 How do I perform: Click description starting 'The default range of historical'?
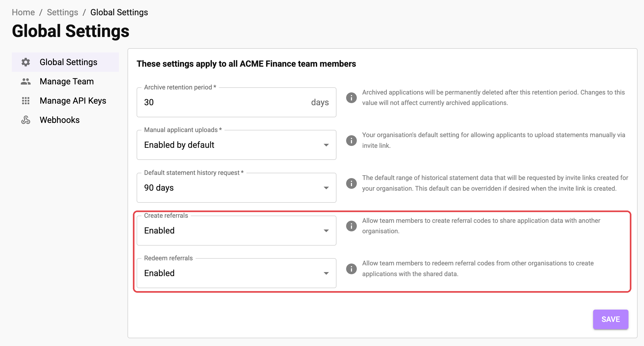tap(495, 183)
